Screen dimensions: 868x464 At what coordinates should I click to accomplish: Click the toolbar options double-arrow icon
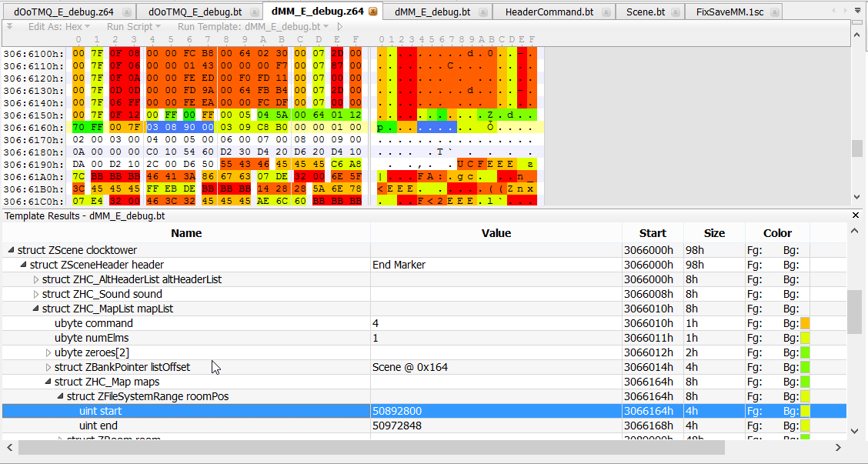[9, 26]
